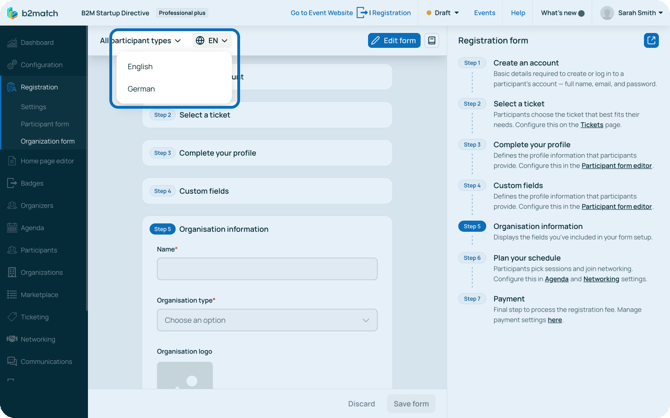The height and width of the screenshot is (418, 670).
Task: Go to Home page editor
Action: click(47, 161)
